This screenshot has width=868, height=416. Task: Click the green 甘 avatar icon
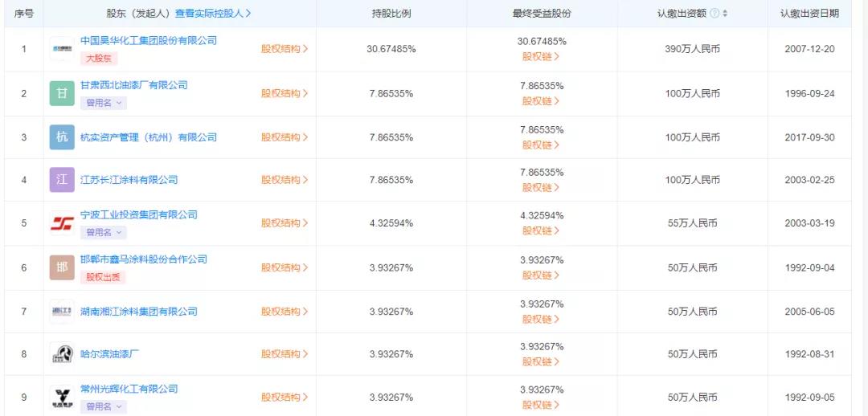pos(62,93)
